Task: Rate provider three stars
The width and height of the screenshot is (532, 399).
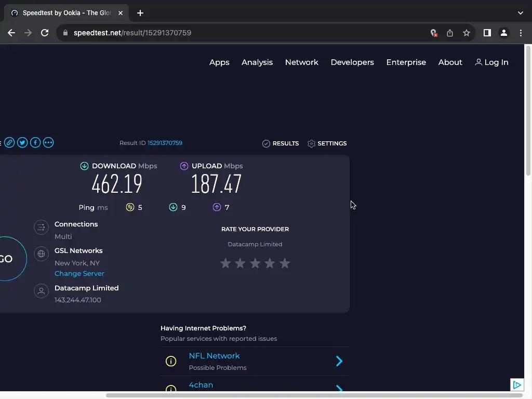Action: tap(255, 263)
